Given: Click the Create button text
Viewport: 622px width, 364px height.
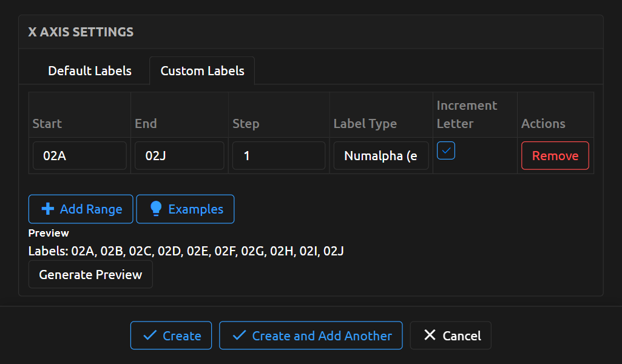Looking at the screenshot, I should pyautogui.click(x=182, y=335).
